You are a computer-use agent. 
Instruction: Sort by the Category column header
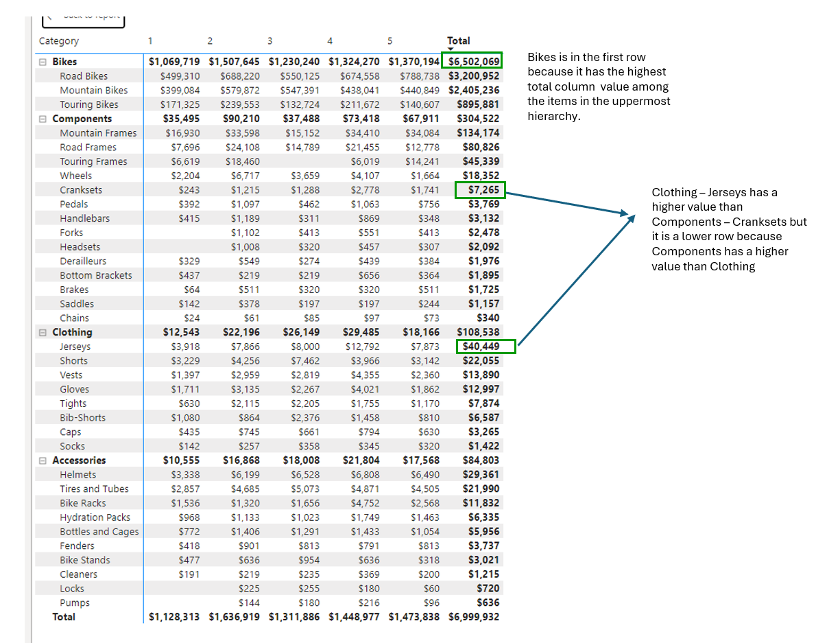tap(59, 41)
